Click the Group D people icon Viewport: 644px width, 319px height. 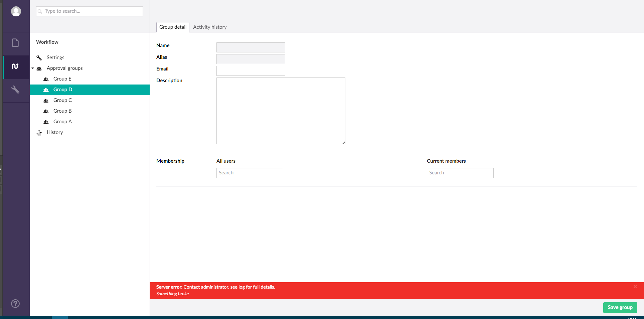(x=46, y=90)
